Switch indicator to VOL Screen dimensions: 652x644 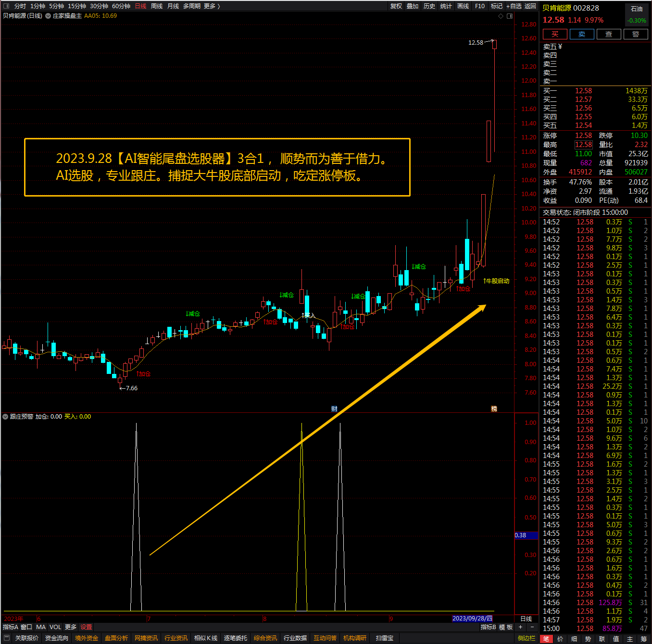[55, 627]
